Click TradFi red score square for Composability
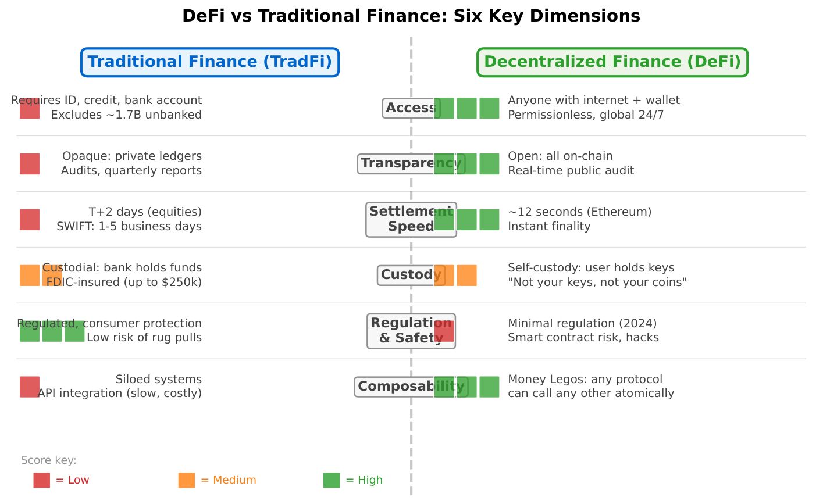Viewport: 823px width, 504px height. click(30, 387)
